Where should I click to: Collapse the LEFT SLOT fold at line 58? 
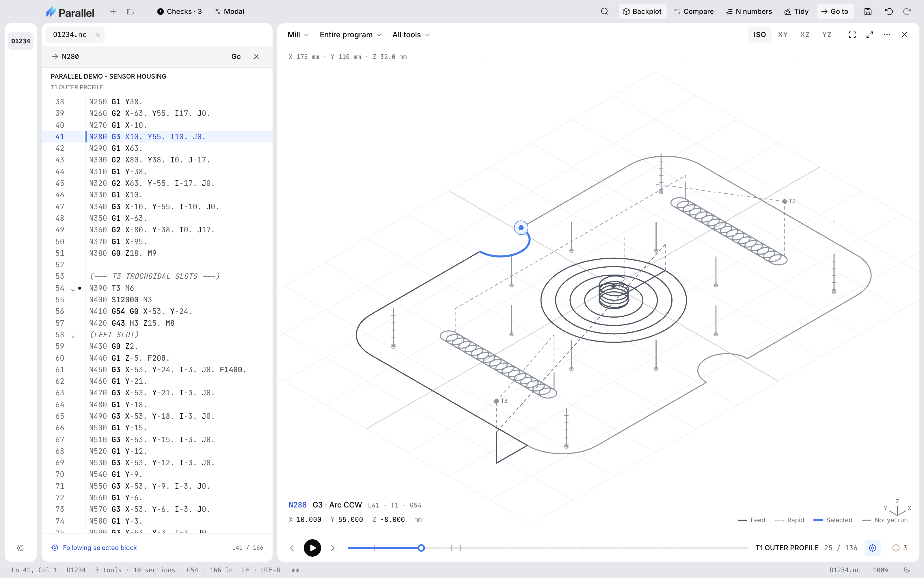pyautogui.click(x=72, y=336)
